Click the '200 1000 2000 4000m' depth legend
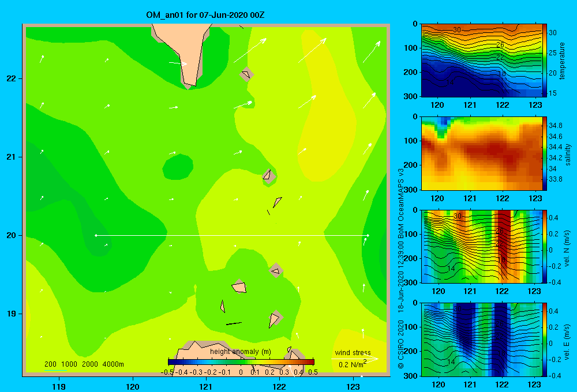The height and width of the screenshot is (392, 577). (x=84, y=364)
